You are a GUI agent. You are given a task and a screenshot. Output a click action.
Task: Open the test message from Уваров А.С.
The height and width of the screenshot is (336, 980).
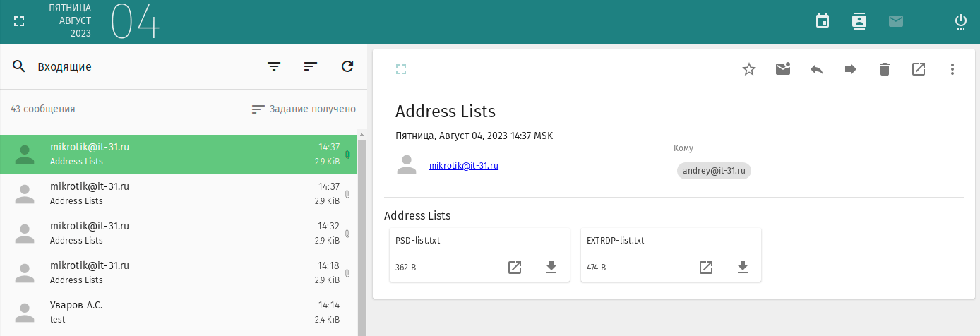178,312
